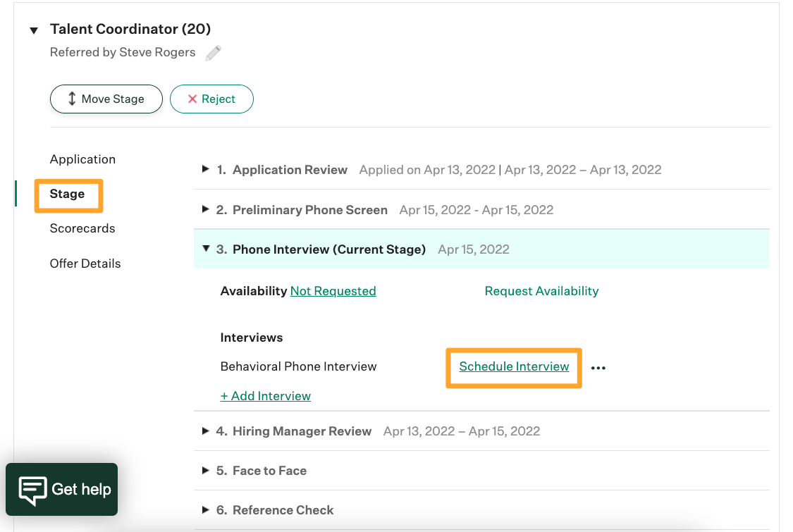This screenshot has height=532, width=793.
Task: Open the Application side tab
Action: tap(82, 159)
